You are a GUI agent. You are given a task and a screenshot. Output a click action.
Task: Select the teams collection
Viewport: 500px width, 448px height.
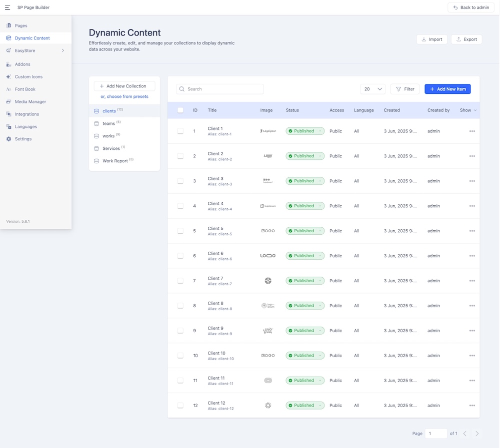click(108, 123)
